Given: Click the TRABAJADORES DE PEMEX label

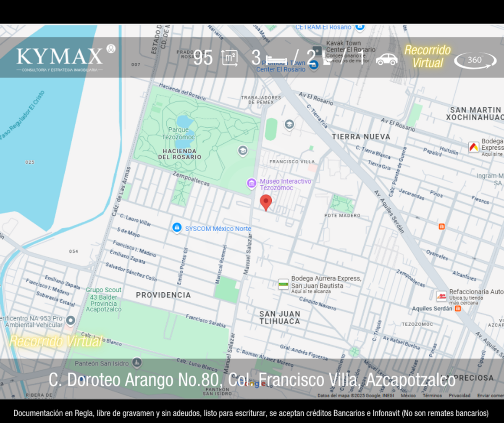Looking at the screenshot, I should [261, 100].
